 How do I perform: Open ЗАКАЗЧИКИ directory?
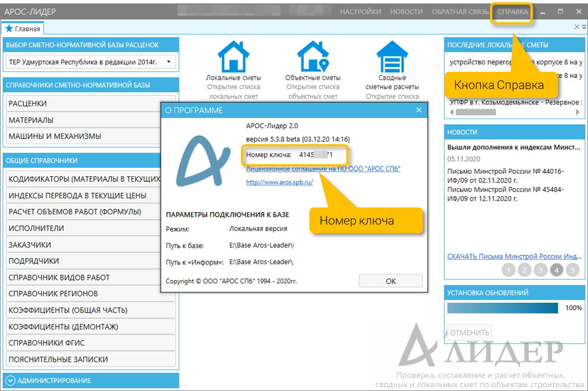(x=83, y=245)
